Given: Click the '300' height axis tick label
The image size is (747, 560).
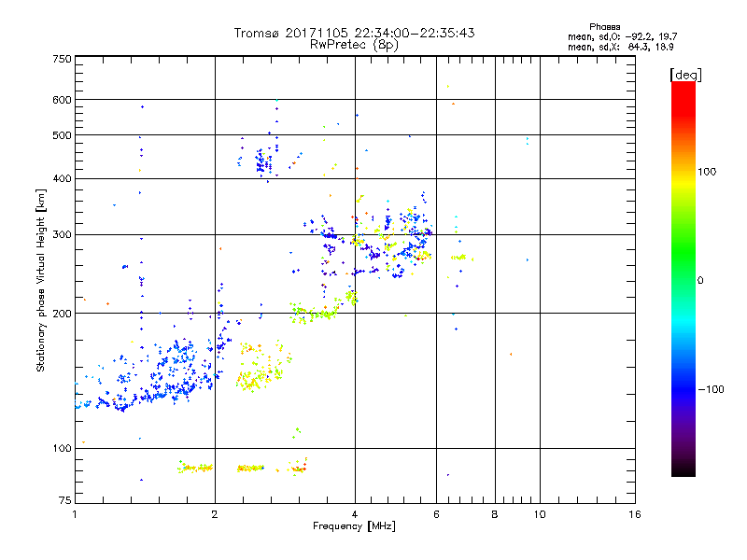Looking at the screenshot, I should [x=62, y=235].
